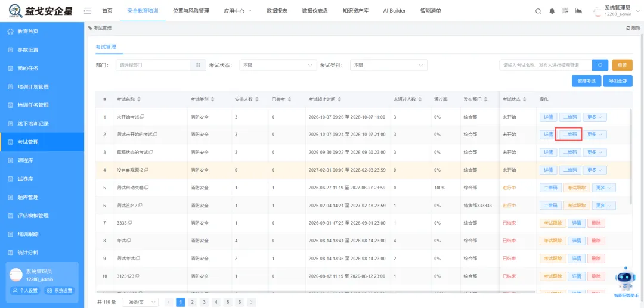644x308 pixels.
Task: Click 删除 for row 考试
Action: pos(596,240)
